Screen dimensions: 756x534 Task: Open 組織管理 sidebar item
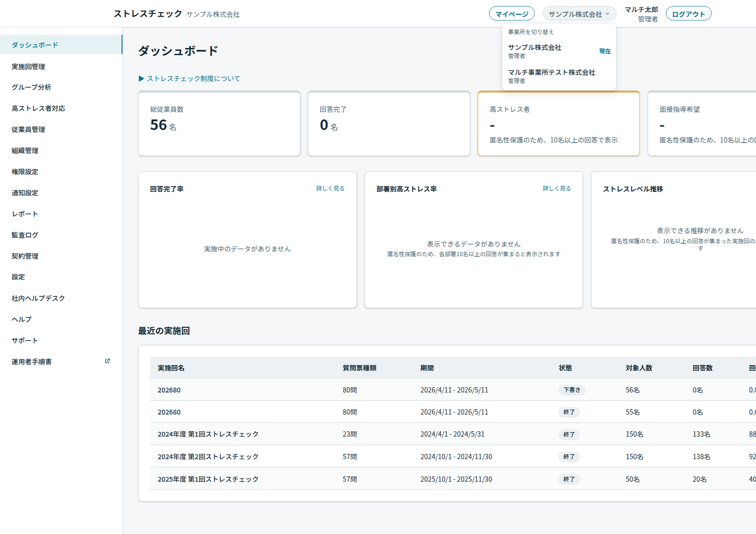coord(61,151)
